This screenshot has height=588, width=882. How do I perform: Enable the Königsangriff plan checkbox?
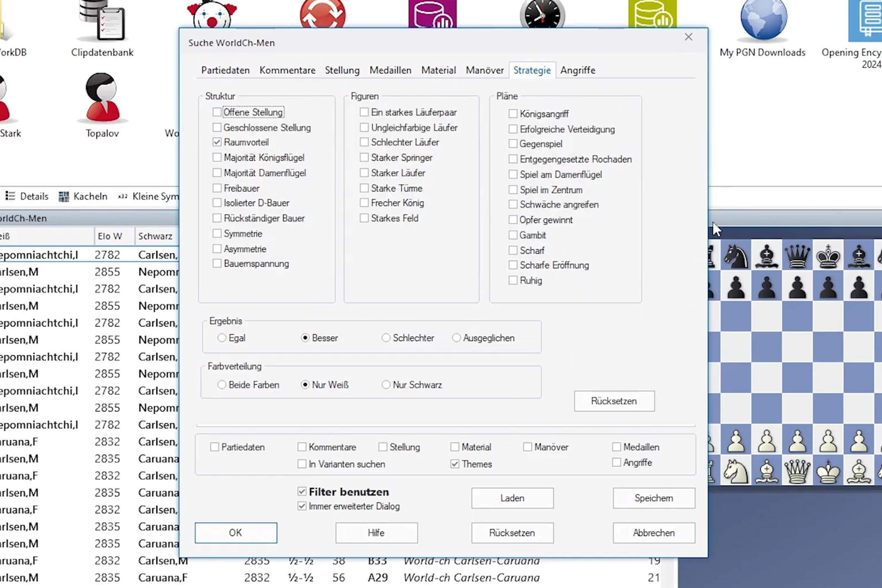(x=513, y=114)
